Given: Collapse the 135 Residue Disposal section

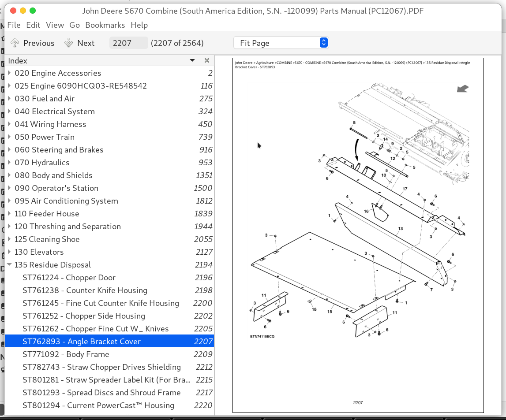Looking at the screenshot, I should (10, 265).
